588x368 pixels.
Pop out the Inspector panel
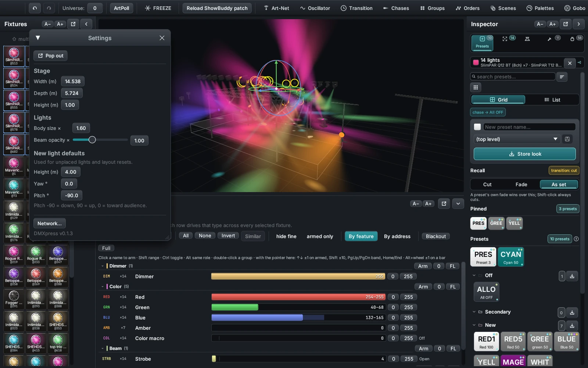point(566,24)
